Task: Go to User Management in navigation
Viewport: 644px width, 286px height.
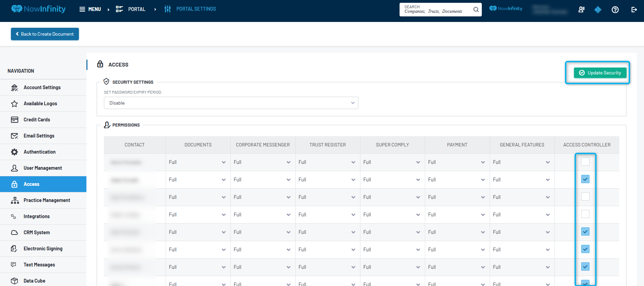Action: [43, 168]
